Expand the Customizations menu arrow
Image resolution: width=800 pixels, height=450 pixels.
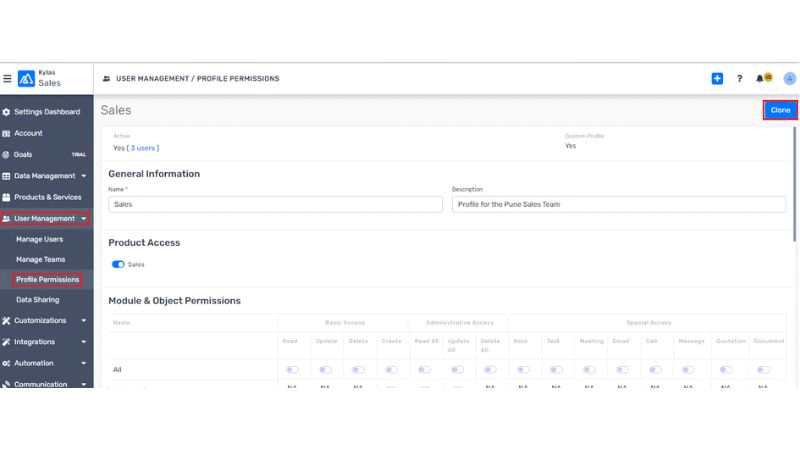[84, 321]
